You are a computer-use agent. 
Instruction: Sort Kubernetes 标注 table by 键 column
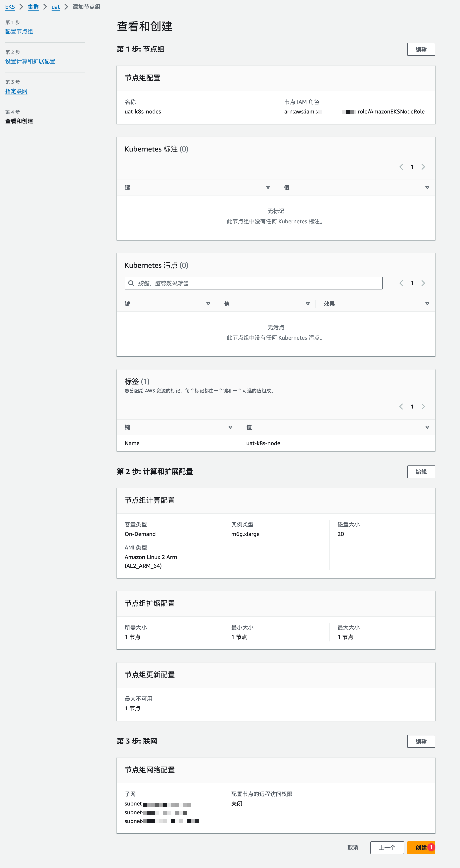click(268, 188)
